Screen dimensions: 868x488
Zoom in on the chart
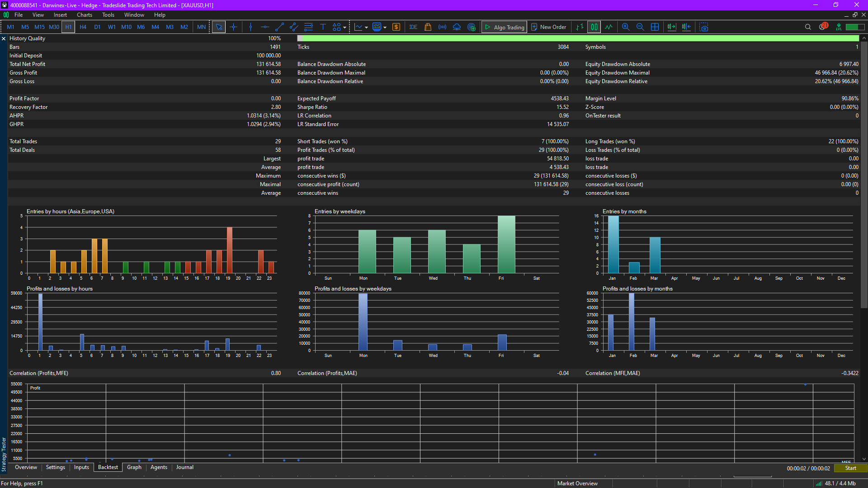click(626, 27)
